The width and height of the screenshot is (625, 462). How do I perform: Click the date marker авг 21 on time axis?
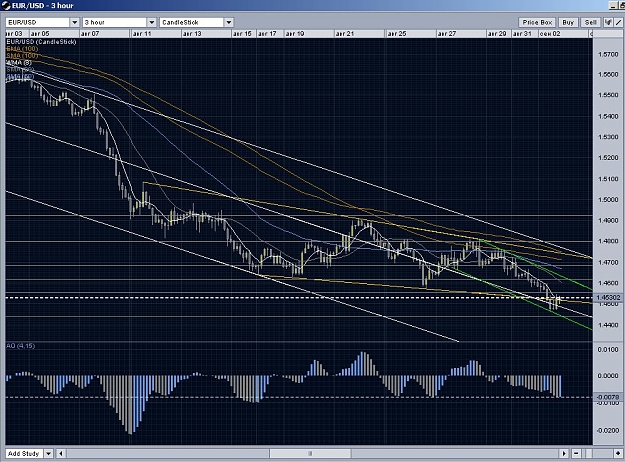(x=345, y=34)
